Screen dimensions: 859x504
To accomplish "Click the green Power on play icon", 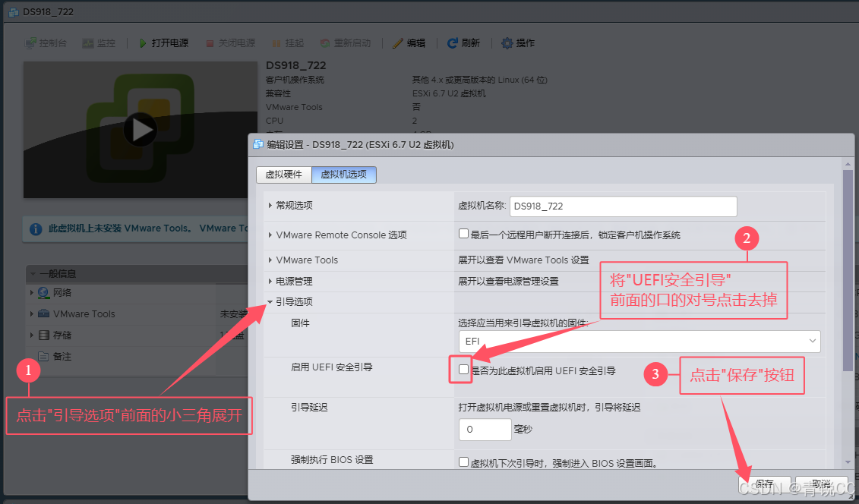I will 143,43.
